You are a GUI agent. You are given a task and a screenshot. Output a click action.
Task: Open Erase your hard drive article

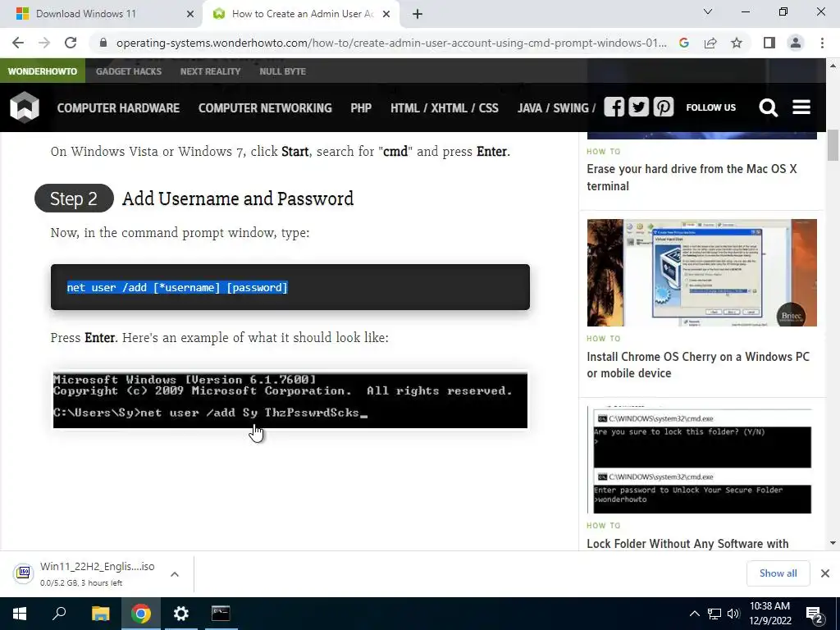click(692, 177)
